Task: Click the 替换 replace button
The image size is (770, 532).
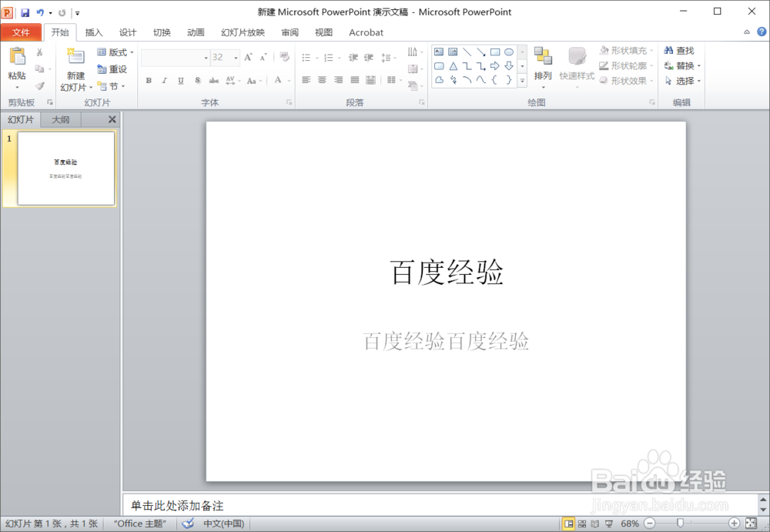Action: (682, 65)
